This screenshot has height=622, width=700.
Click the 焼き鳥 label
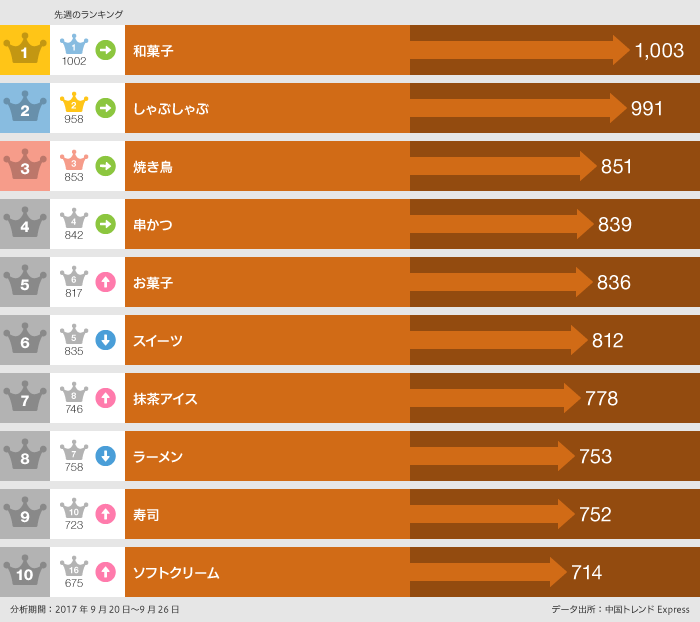point(153,166)
